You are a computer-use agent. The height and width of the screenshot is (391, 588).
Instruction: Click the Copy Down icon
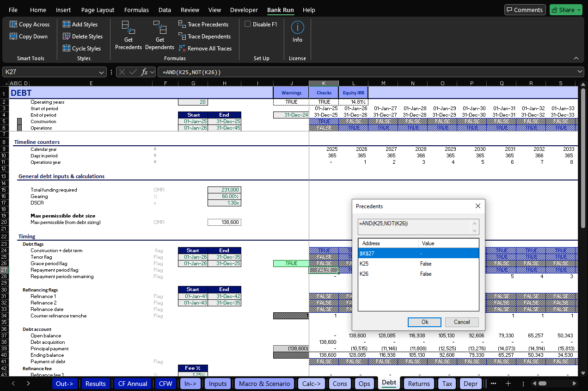(x=13, y=37)
